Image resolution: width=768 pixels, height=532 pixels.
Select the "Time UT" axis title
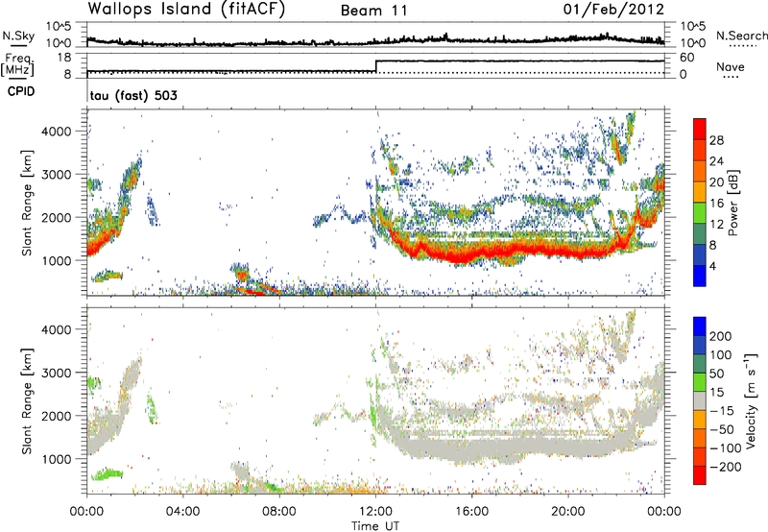(x=375, y=526)
